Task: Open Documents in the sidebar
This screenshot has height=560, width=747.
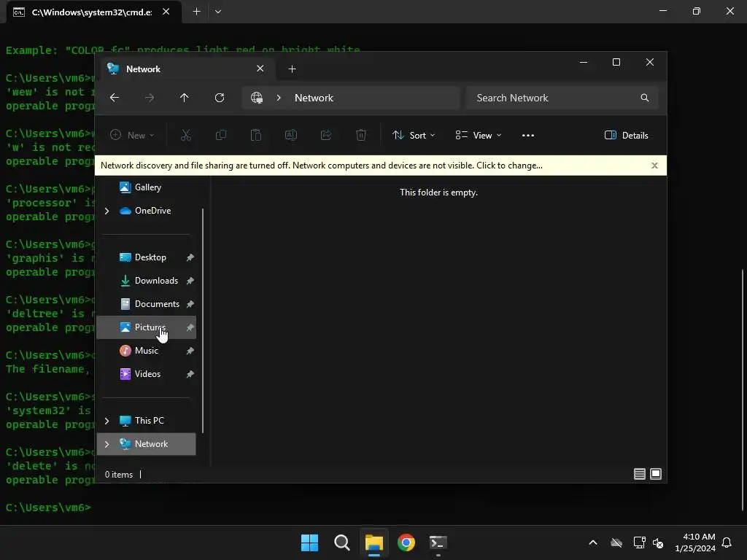Action: [146, 304]
